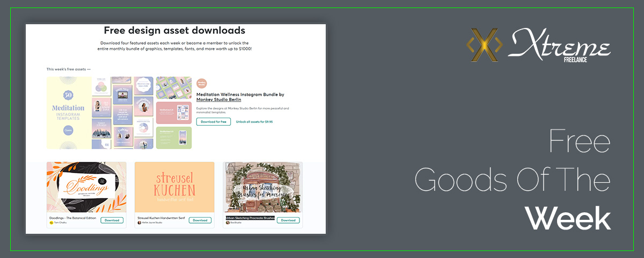Open Unlock all assets for $9.95 link

pyautogui.click(x=254, y=122)
